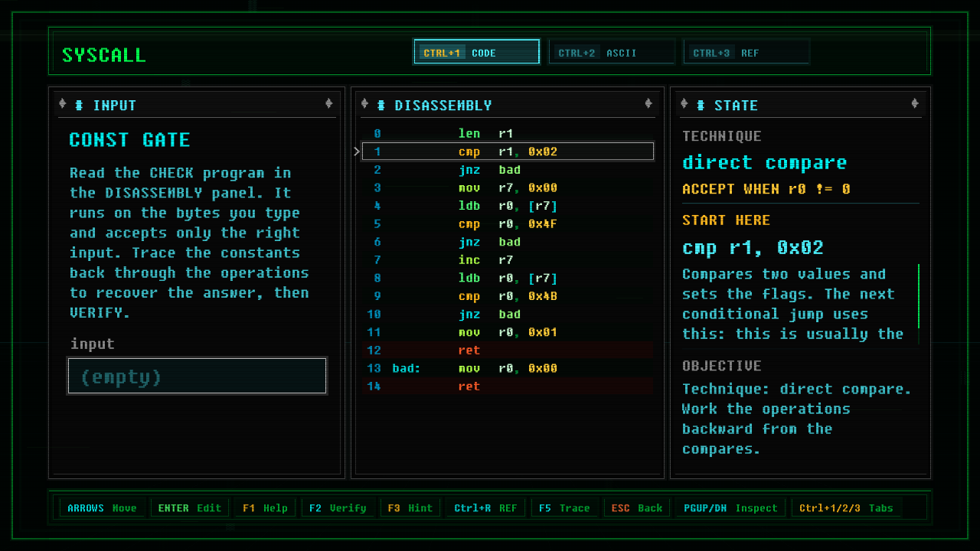Click 'ACCEPT WHEN r0 != 0' text
The height and width of the screenshot is (551, 980).
[766, 189]
